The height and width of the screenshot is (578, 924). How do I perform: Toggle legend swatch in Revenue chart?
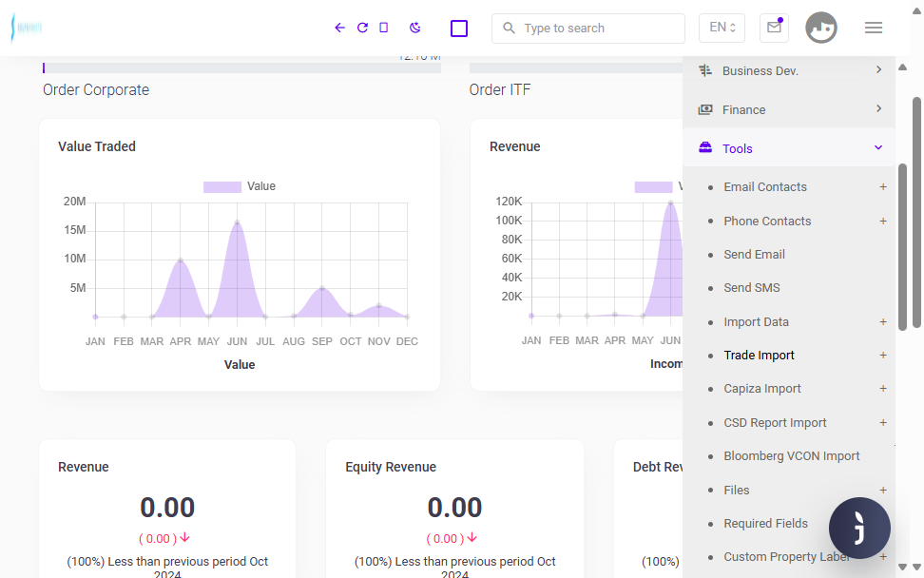click(x=653, y=186)
